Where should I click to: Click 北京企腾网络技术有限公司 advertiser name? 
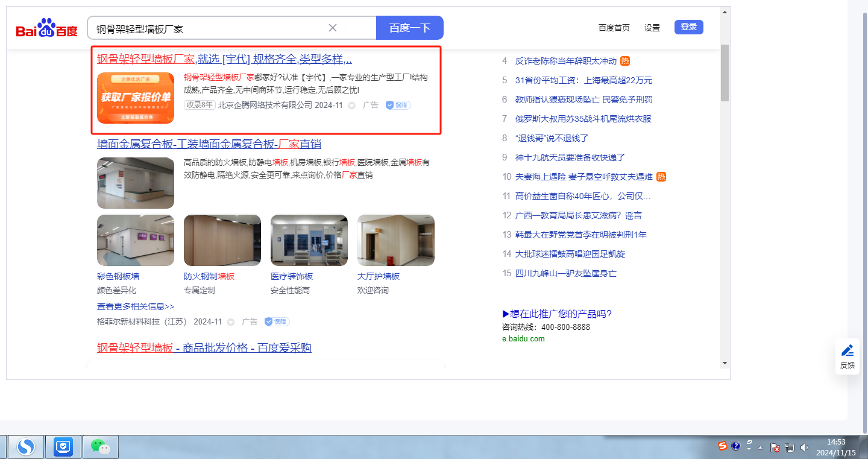265,105
